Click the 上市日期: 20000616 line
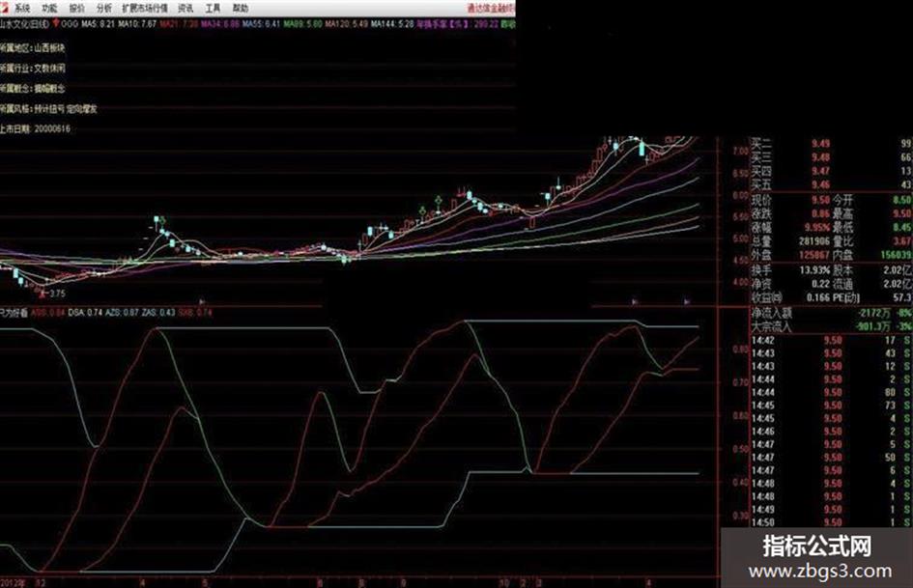This screenshot has width=913, height=588. (x=35, y=128)
